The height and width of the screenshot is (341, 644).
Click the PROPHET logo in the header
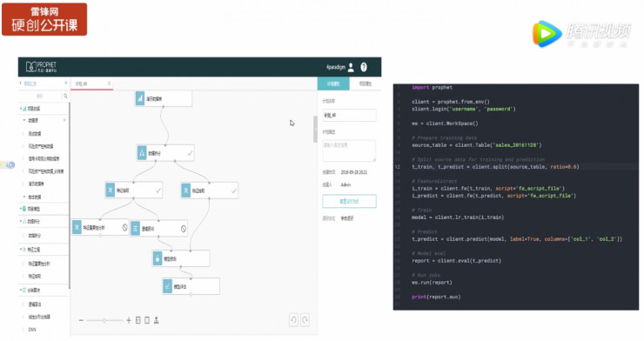[41, 67]
